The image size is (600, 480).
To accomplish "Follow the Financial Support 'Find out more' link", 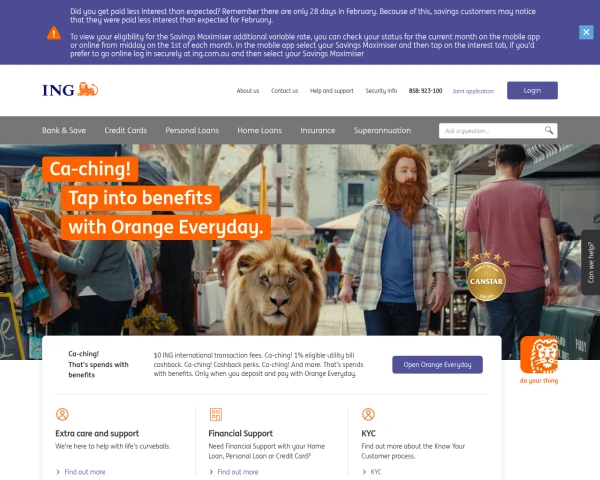I will click(238, 472).
